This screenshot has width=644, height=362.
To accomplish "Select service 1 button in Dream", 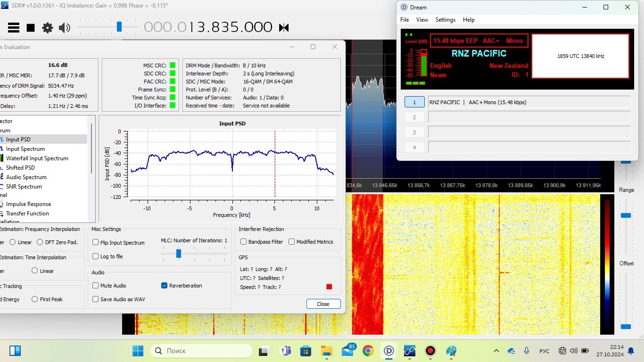I will pyautogui.click(x=414, y=102).
